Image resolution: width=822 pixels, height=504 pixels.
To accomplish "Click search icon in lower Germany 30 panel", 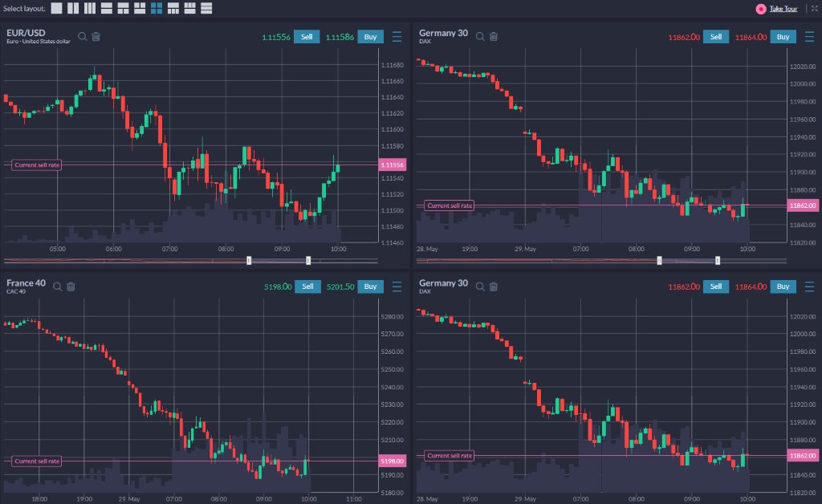I will coord(480,287).
